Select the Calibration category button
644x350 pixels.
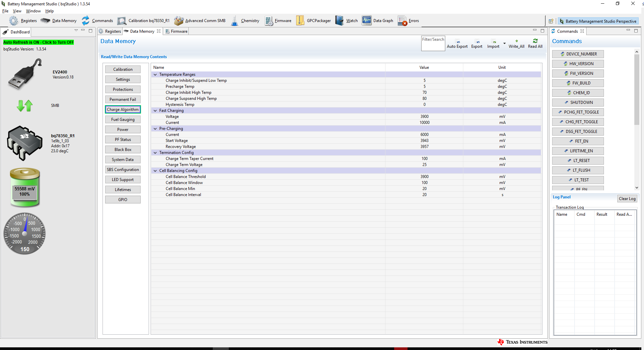(x=123, y=69)
